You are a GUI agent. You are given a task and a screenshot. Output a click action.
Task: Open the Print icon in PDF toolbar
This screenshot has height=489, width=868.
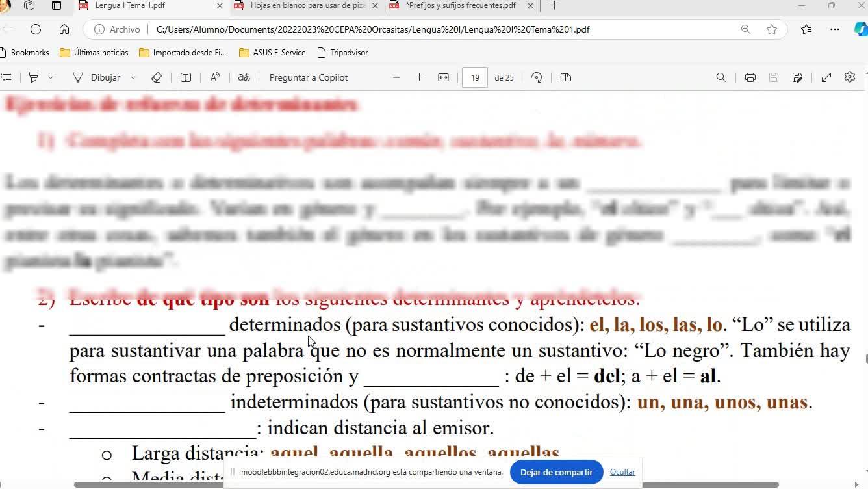750,77
